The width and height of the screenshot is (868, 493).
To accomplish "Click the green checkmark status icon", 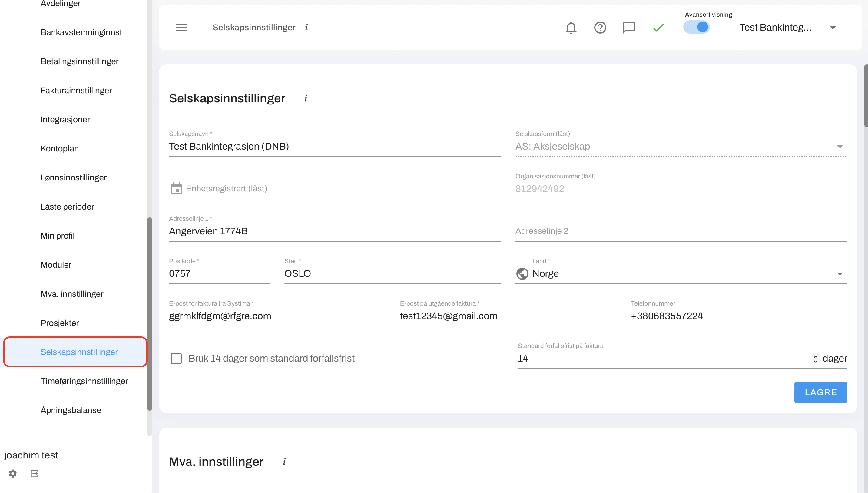I will click(x=658, y=28).
